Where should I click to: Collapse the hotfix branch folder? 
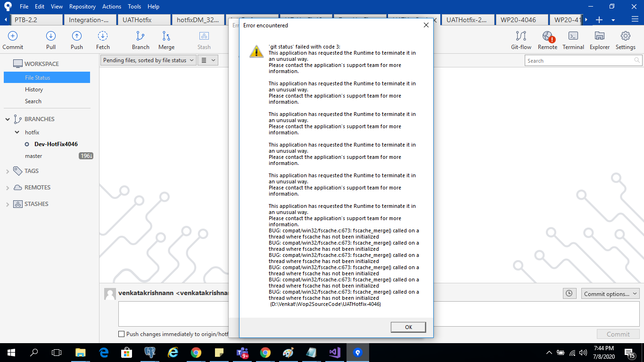[x=17, y=132]
